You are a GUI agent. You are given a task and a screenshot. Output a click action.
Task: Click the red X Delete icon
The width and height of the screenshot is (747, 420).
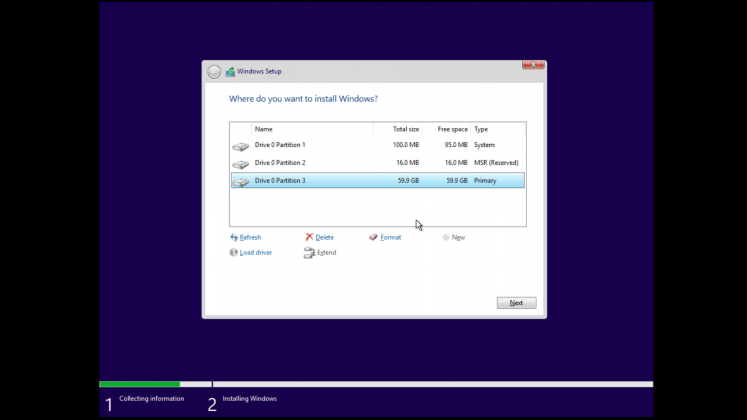(x=309, y=237)
